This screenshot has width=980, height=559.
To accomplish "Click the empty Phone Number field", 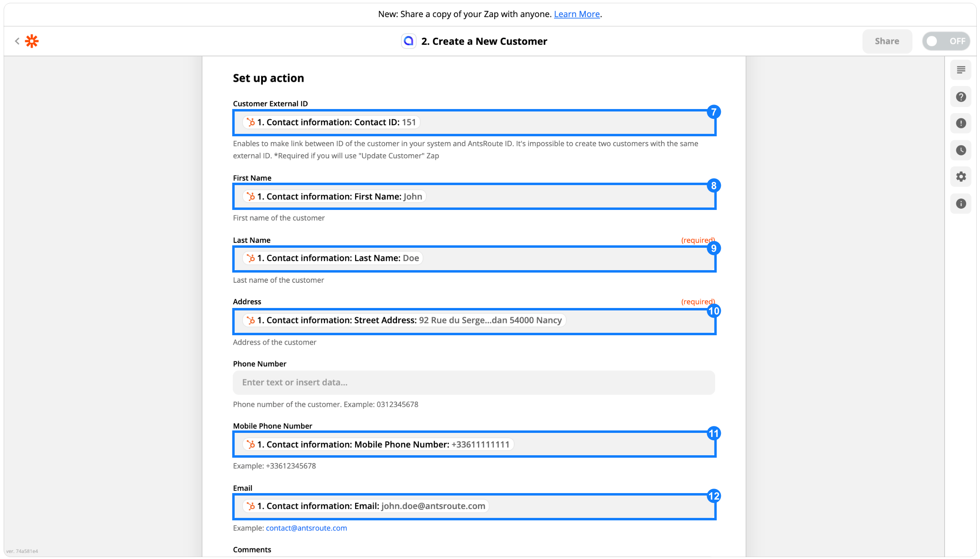I will [x=474, y=382].
